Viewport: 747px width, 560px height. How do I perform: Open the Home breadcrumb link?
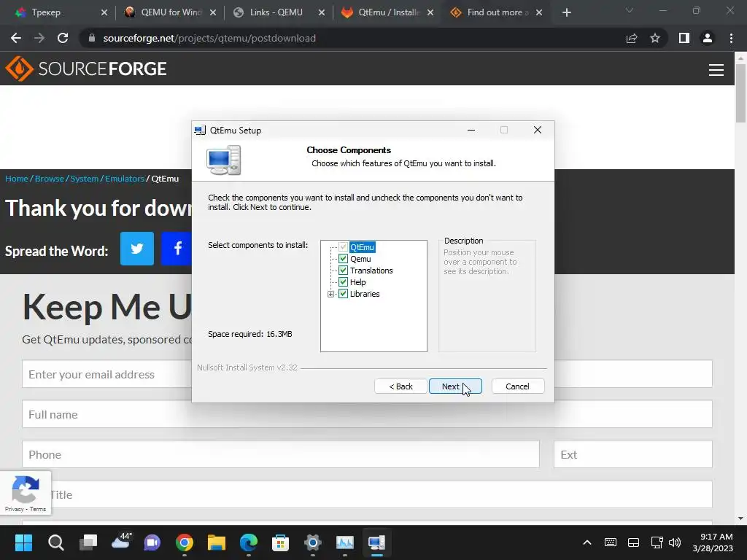click(x=17, y=179)
